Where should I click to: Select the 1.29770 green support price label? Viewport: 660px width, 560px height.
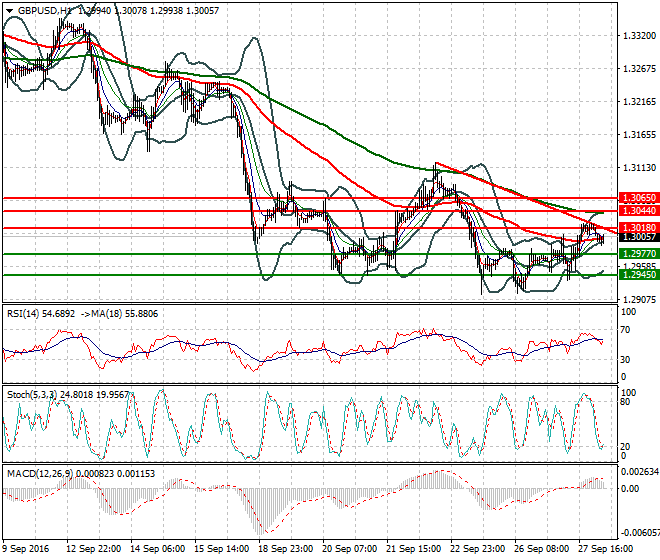(x=639, y=253)
